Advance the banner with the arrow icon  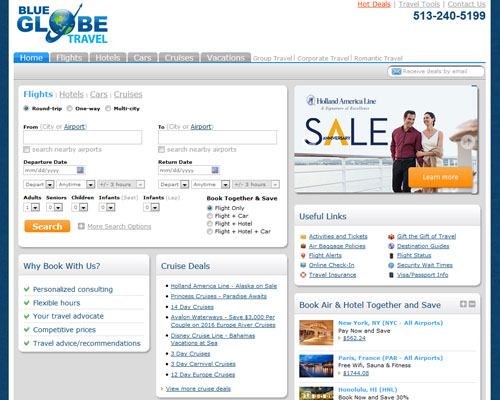468,142
